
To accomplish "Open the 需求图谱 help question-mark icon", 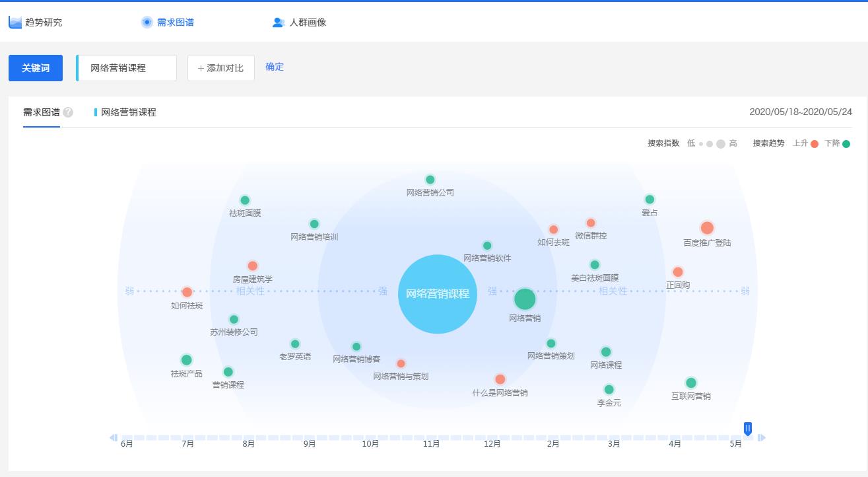I will coord(68,112).
